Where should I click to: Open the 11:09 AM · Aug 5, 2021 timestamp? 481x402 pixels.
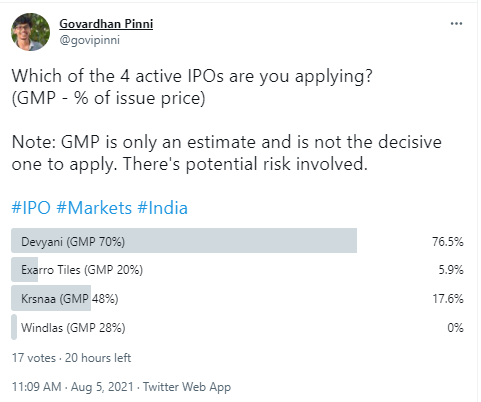tap(72, 387)
